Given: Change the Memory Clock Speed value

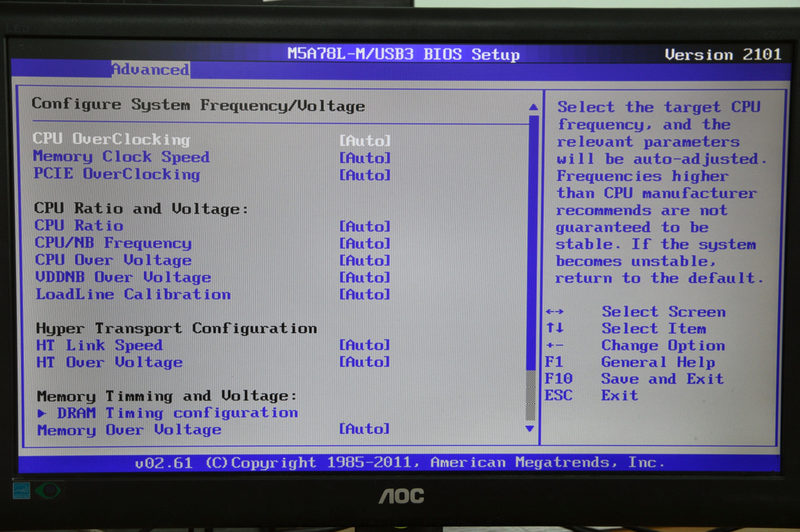Looking at the screenshot, I should pyautogui.click(x=121, y=157).
